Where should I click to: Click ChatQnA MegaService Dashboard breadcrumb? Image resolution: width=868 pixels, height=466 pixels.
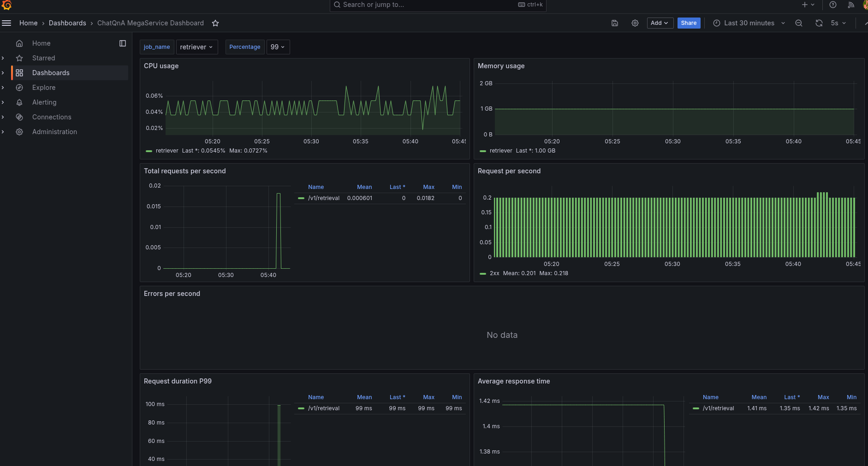tap(150, 23)
